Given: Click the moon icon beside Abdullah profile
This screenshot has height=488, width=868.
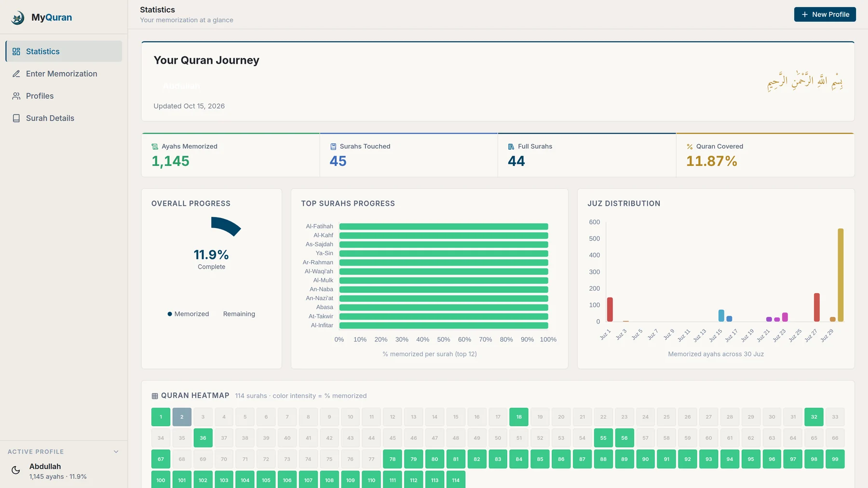Looking at the screenshot, I should tap(16, 470).
